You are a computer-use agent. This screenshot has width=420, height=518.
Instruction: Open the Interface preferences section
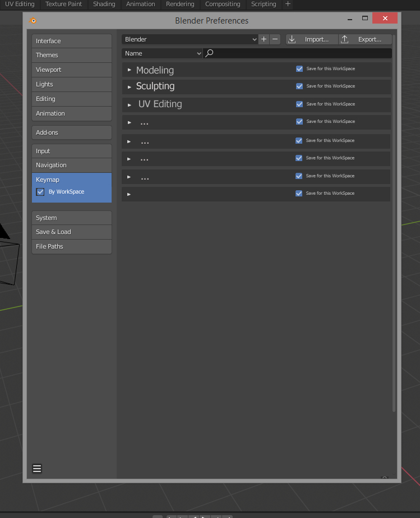tap(72, 41)
